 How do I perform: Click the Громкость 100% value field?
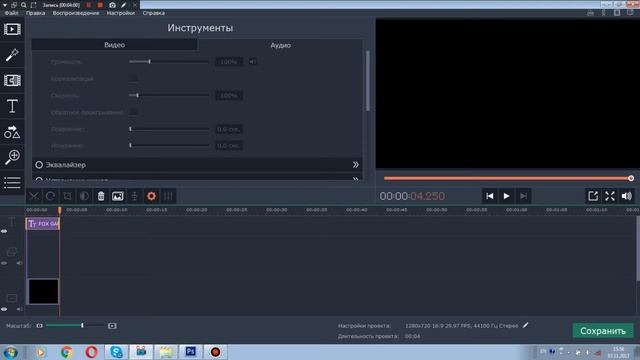coord(229,62)
